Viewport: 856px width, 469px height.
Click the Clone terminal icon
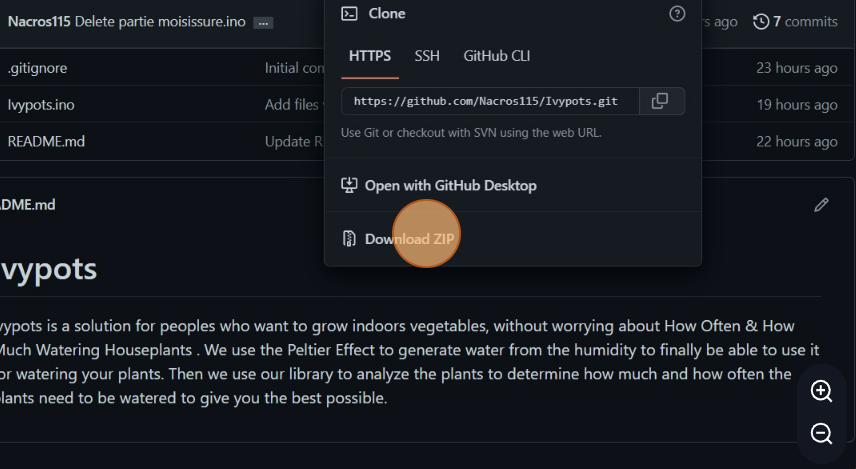pos(349,14)
